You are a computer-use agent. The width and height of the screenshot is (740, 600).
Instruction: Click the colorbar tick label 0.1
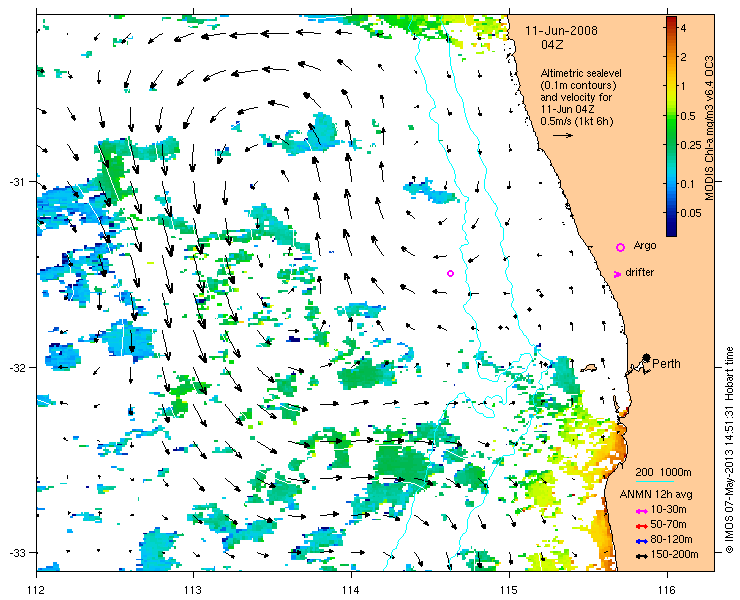pos(688,184)
